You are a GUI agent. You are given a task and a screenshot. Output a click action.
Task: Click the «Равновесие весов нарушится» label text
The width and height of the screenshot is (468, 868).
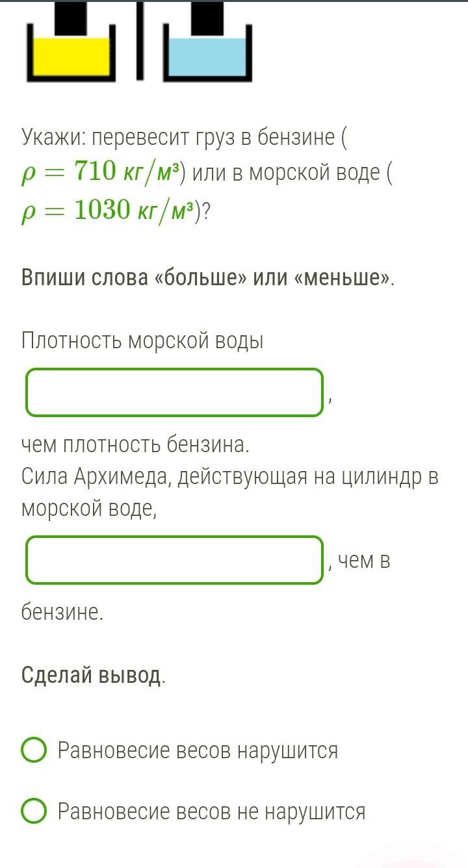click(x=198, y=750)
